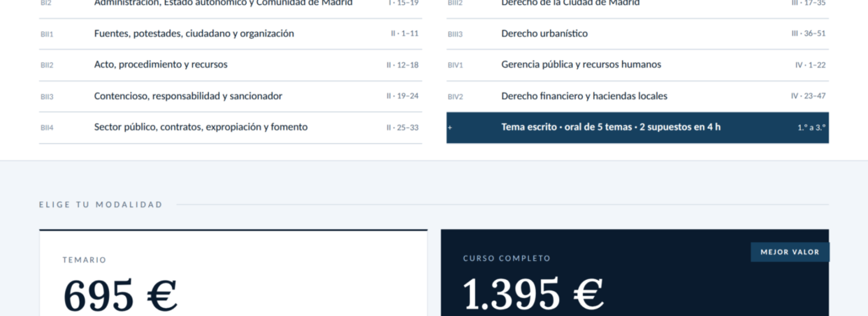This screenshot has width=868, height=316.
Task: Click the 'IV · 23–47' topic range
Action: [x=808, y=96]
